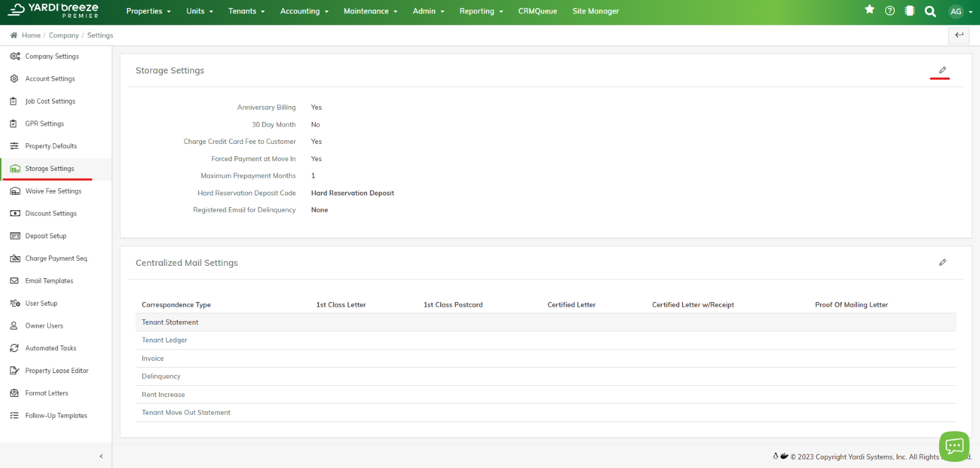Click the Storage Settings edit pencil icon

tap(942, 70)
